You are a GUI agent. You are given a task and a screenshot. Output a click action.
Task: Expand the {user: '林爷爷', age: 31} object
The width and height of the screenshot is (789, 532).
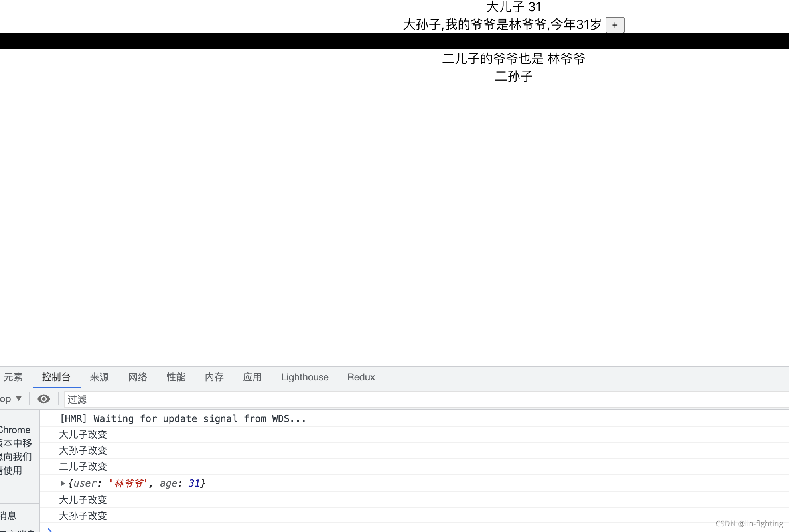click(x=63, y=483)
